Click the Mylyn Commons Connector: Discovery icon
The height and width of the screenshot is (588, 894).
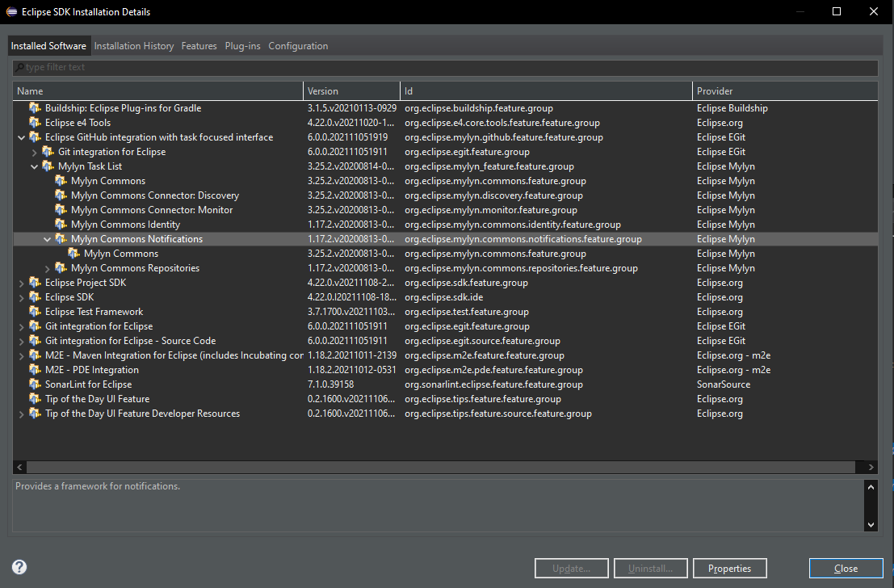tap(61, 195)
